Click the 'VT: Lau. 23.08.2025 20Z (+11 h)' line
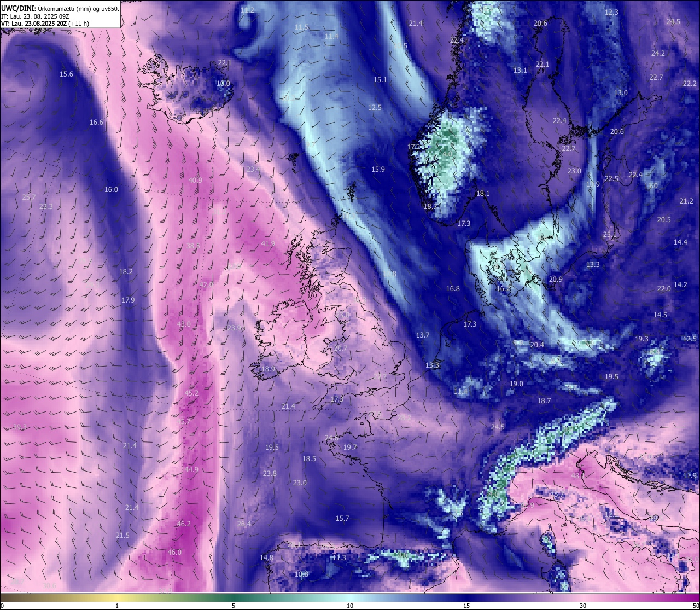Image resolution: width=700 pixels, height=610 pixels. pyautogui.click(x=45, y=24)
